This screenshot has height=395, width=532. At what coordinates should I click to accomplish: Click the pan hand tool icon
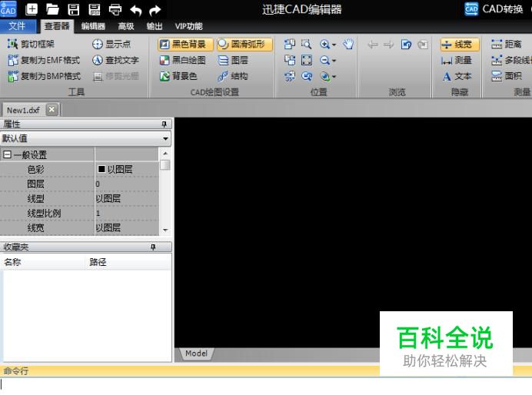[348, 45]
